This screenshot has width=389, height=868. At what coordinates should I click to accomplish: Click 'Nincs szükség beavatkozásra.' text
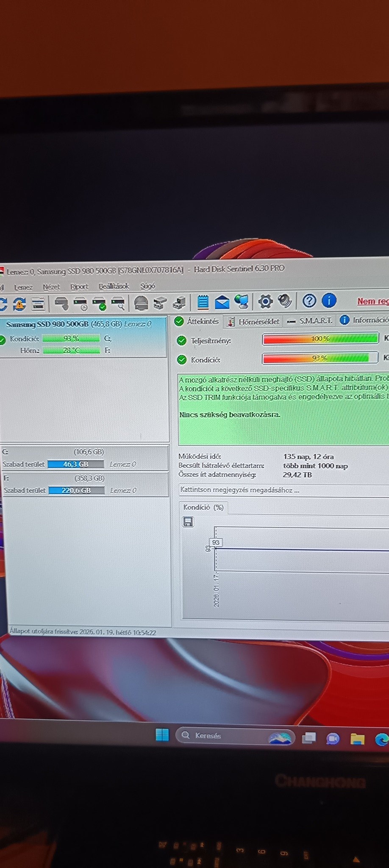[230, 415]
